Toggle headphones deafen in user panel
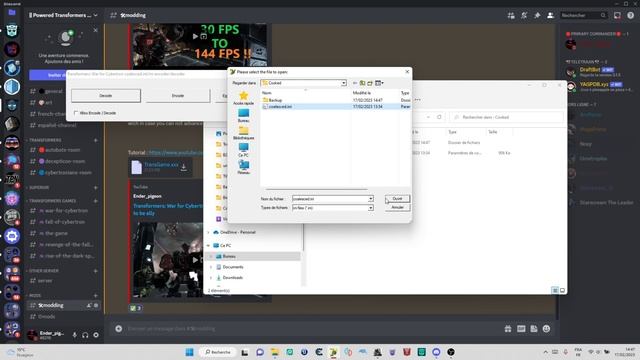The image size is (640, 360). pyautogui.click(x=85, y=335)
